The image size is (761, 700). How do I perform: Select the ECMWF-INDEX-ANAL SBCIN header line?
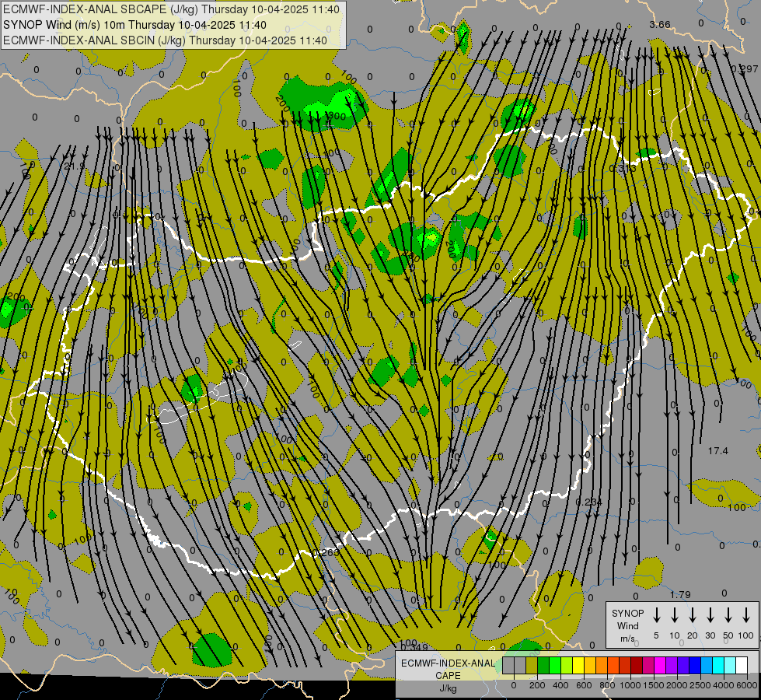click(165, 40)
